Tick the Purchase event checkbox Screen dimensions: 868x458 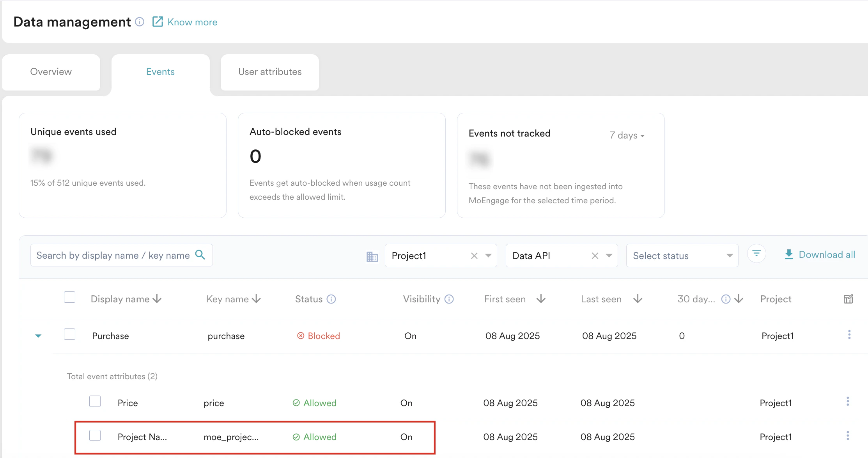pos(69,334)
